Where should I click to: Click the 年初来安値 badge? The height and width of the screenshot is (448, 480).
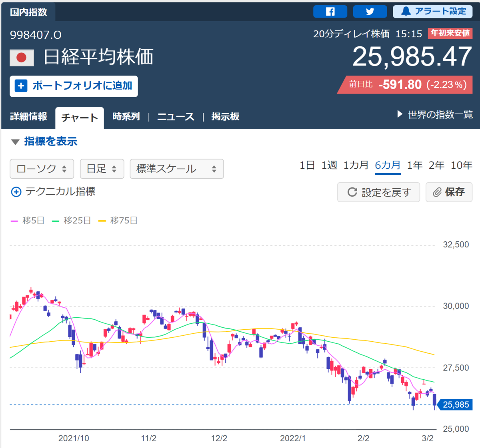(450, 33)
